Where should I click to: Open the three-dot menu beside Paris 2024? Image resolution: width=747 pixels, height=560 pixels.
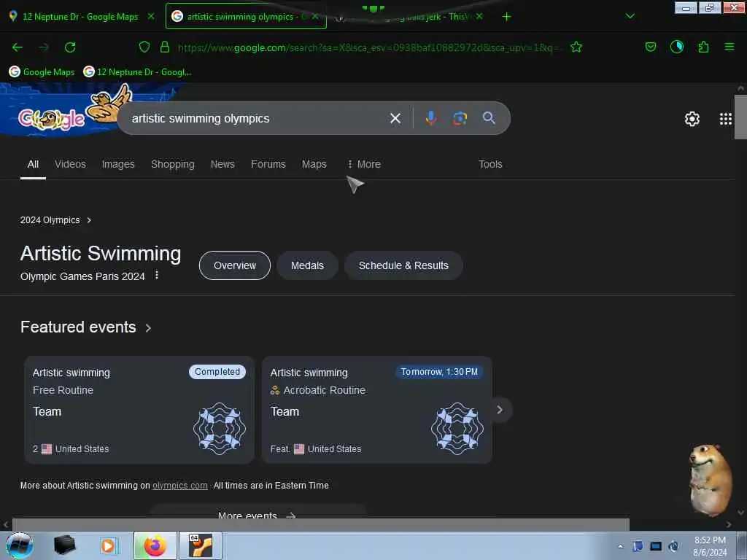click(157, 275)
